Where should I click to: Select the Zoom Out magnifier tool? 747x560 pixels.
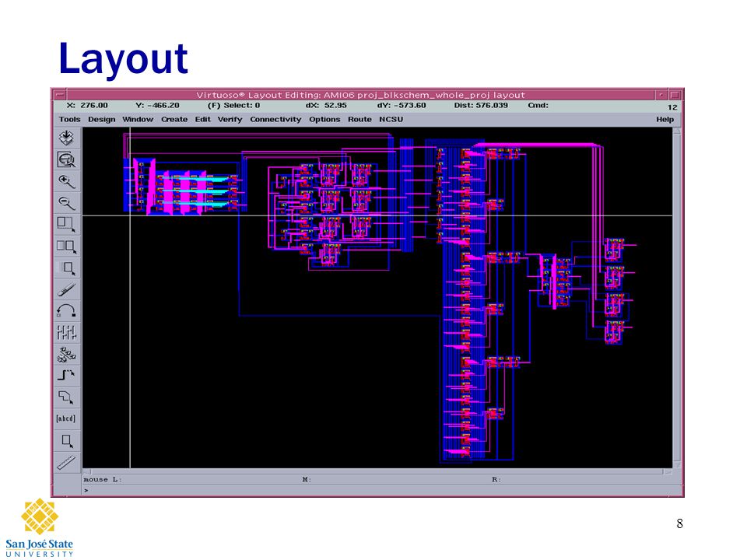pos(67,203)
